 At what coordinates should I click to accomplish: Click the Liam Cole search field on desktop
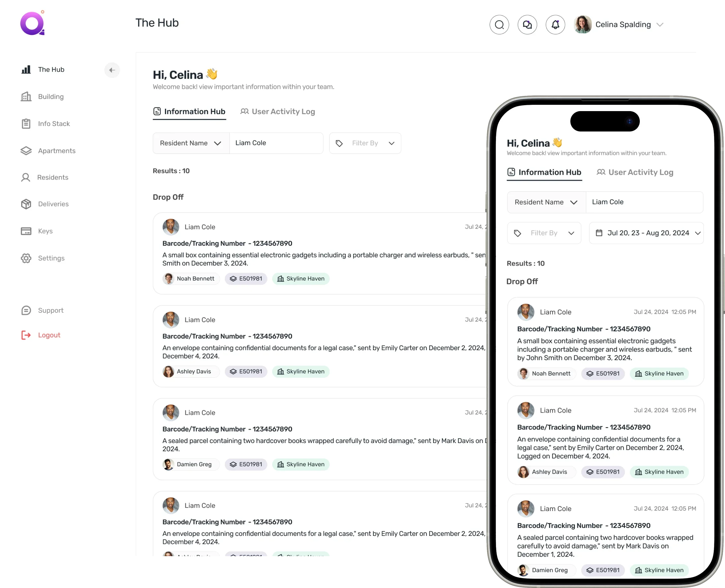[276, 143]
